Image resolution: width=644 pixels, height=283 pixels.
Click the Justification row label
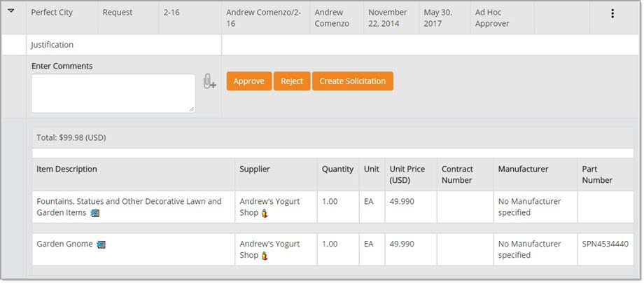pos(52,45)
